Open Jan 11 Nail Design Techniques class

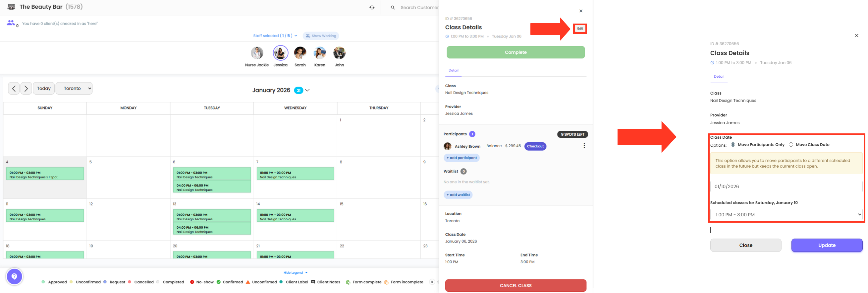point(45,216)
